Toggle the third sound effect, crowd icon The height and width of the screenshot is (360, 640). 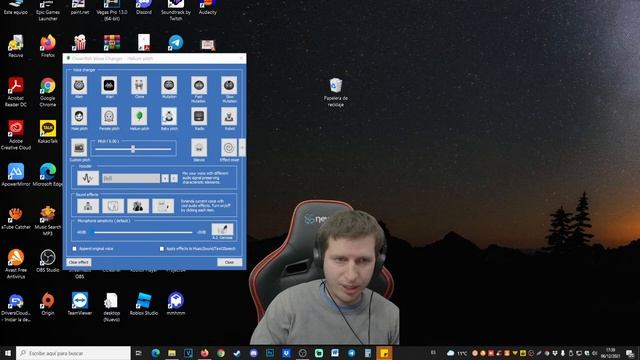[x=138, y=206]
